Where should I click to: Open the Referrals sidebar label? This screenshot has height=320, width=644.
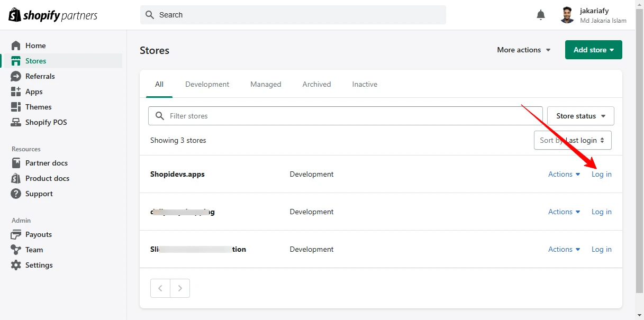(40, 76)
